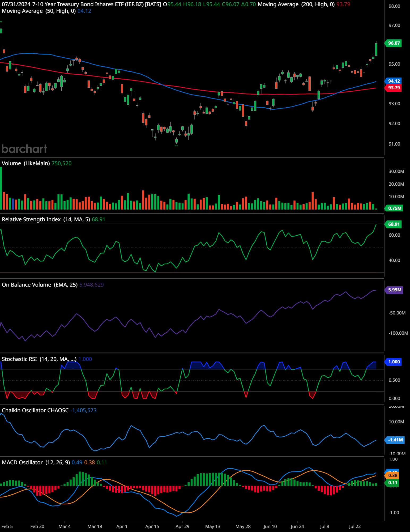Click the tallest green volume bar at chart start
Image resolution: width=410 pixels, height=532 pixels.
point(1,188)
